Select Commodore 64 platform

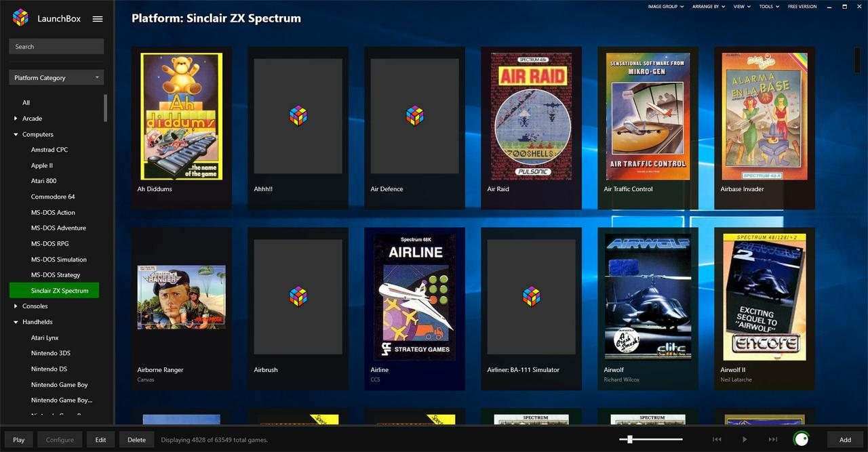tap(53, 197)
